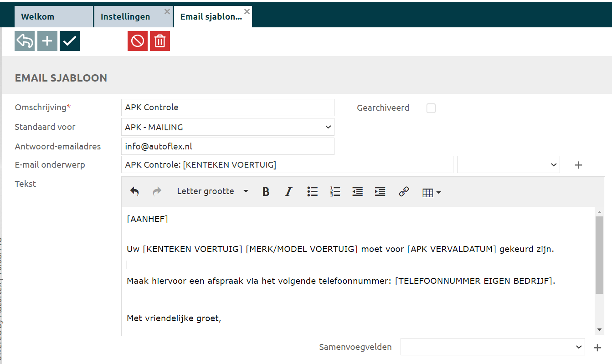Click the back arrow toolbar button

click(x=25, y=41)
